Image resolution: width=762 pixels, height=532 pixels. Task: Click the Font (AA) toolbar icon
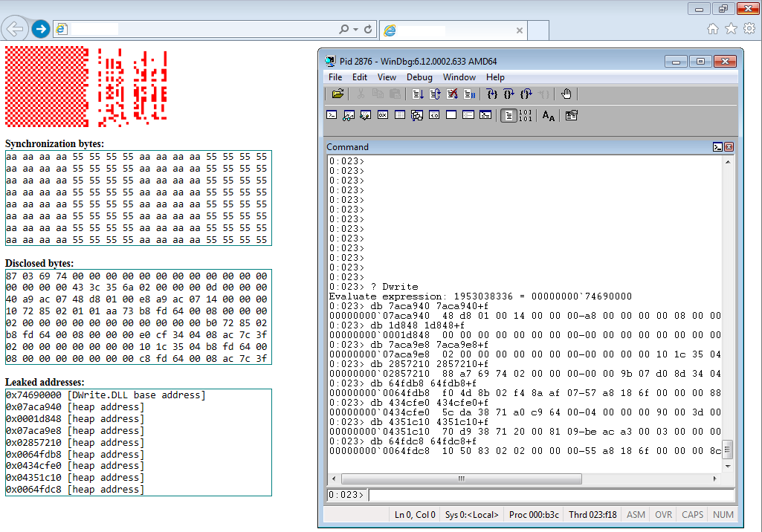click(549, 115)
